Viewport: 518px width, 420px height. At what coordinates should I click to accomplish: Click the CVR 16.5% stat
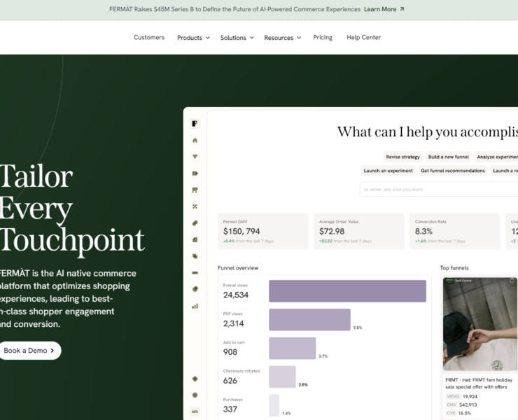(x=458, y=413)
